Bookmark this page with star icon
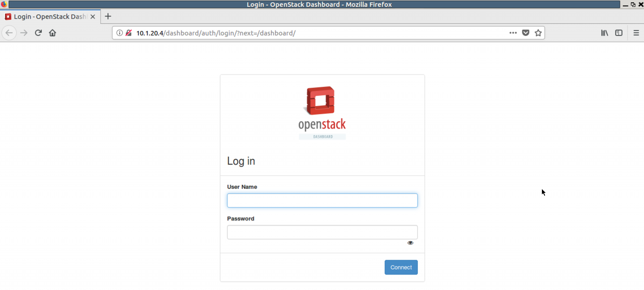The image size is (644, 290). [x=538, y=33]
